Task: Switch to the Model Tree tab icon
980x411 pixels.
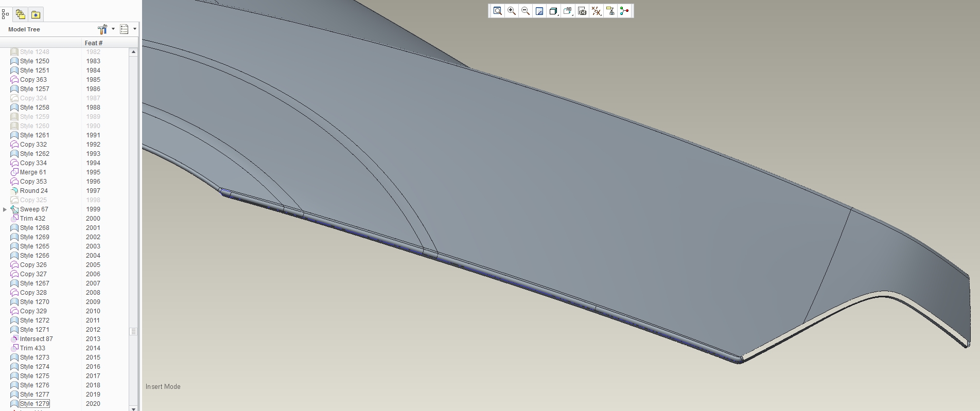Action: pos(6,14)
